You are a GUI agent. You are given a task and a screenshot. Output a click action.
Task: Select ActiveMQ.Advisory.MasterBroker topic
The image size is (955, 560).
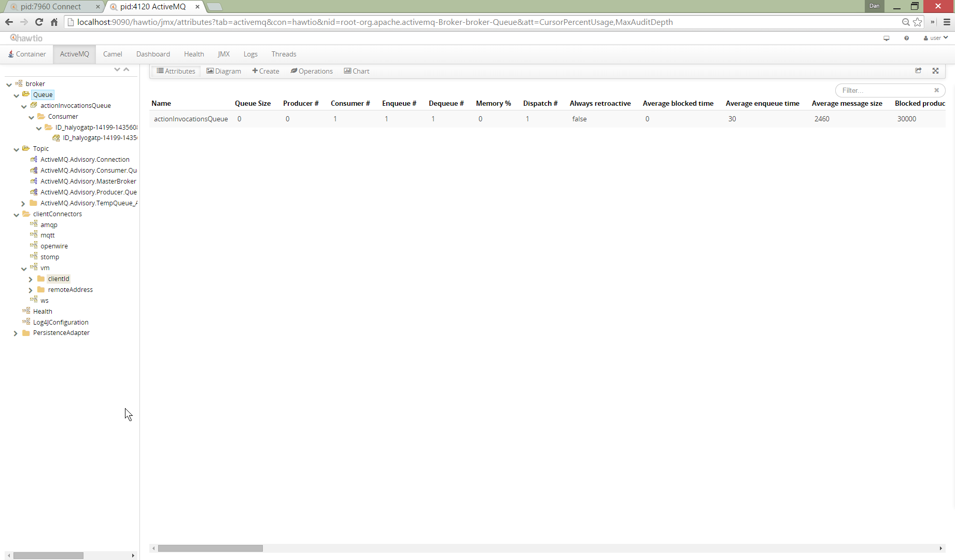[89, 181]
